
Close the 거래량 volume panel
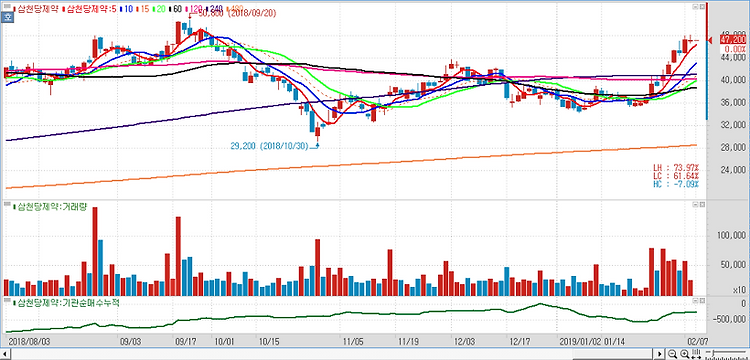tap(702, 205)
